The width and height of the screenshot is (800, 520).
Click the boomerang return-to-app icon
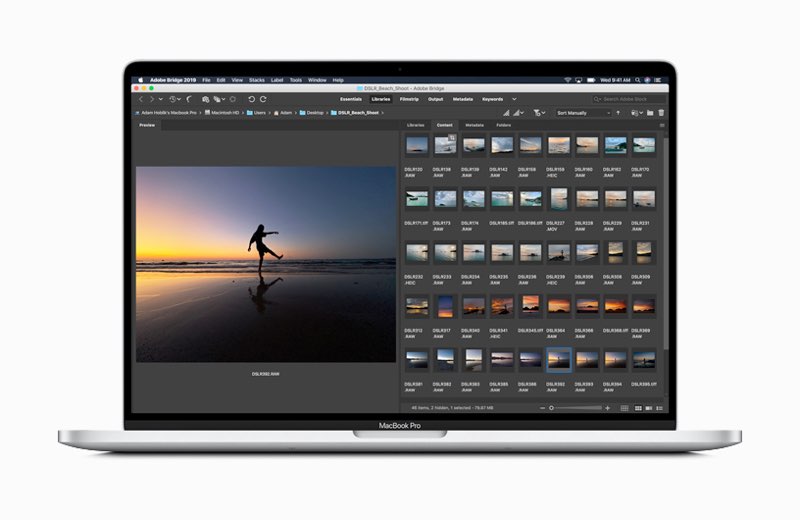189,99
